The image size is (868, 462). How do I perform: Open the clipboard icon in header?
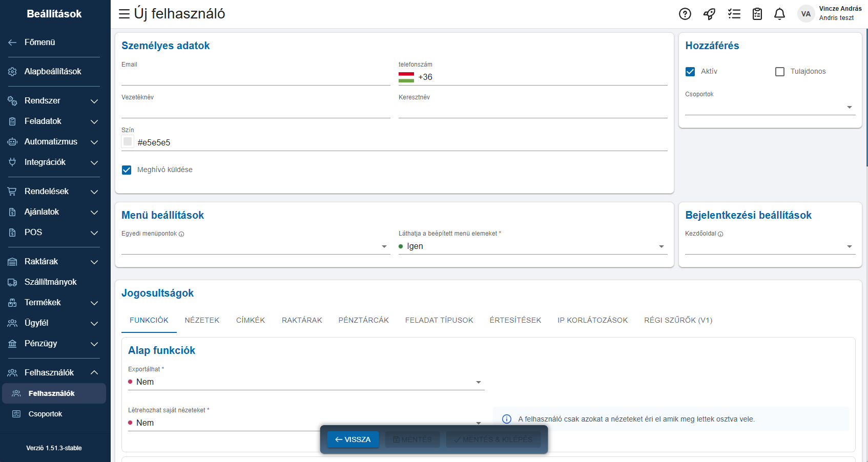click(757, 14)
